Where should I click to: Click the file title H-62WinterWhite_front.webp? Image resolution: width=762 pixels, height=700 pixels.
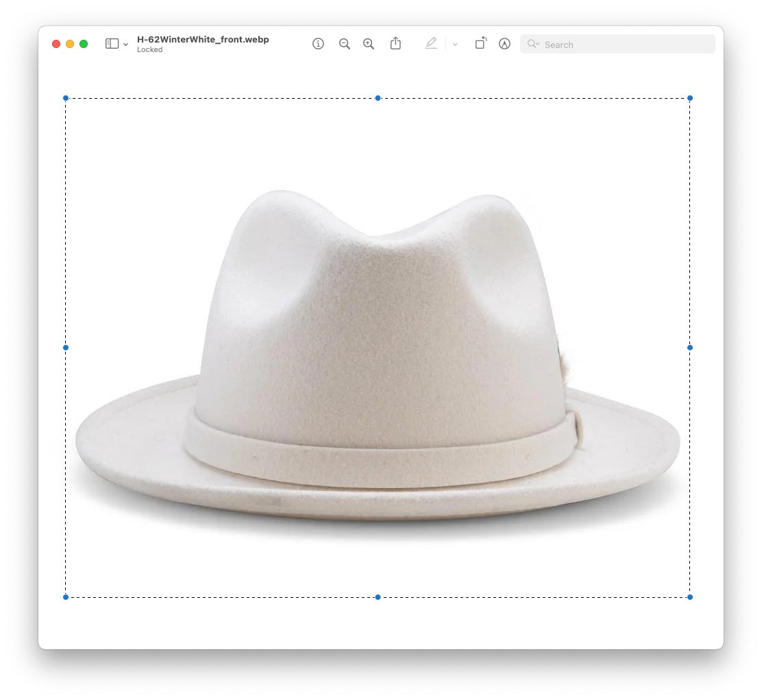pos(203,39)
